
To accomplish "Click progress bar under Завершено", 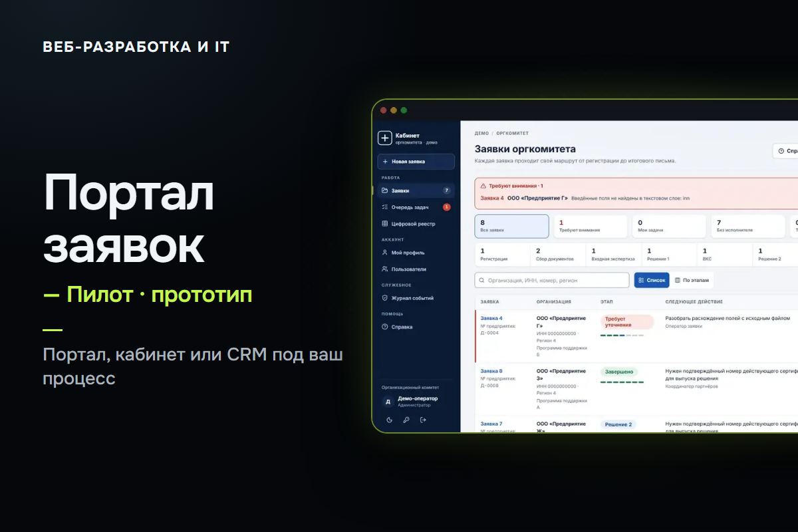I will click(x=622, y=382).
